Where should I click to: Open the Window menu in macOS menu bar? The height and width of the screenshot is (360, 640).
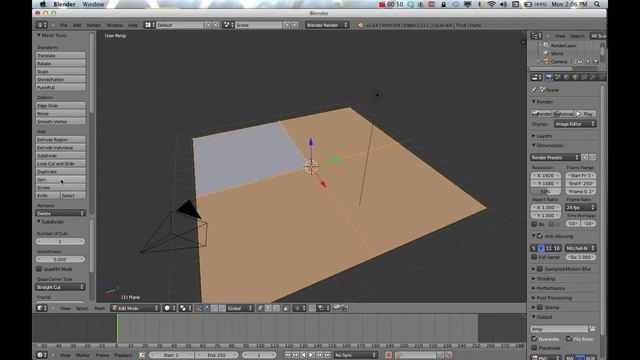[x=93, y=4]
